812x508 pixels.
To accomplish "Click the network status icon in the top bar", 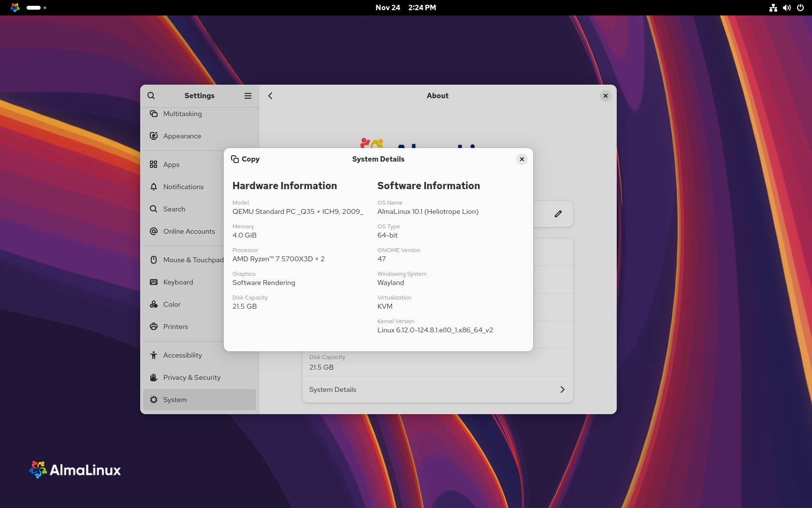I will [x=772, y=8].
